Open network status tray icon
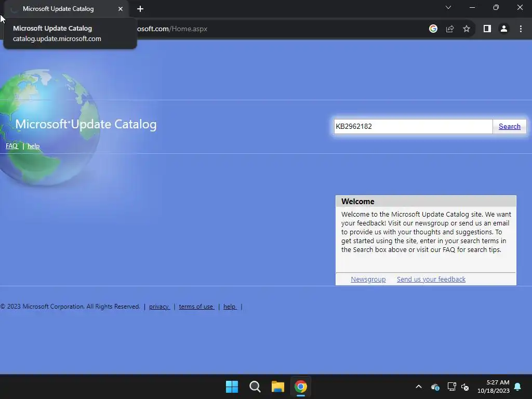532x399 pixels. (x=451, y=387)
